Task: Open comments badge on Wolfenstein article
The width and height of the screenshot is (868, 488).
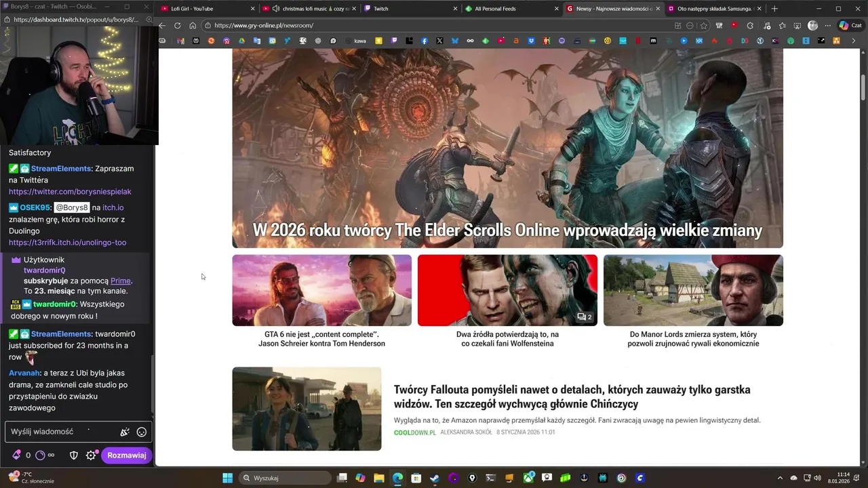Action: 585,317
